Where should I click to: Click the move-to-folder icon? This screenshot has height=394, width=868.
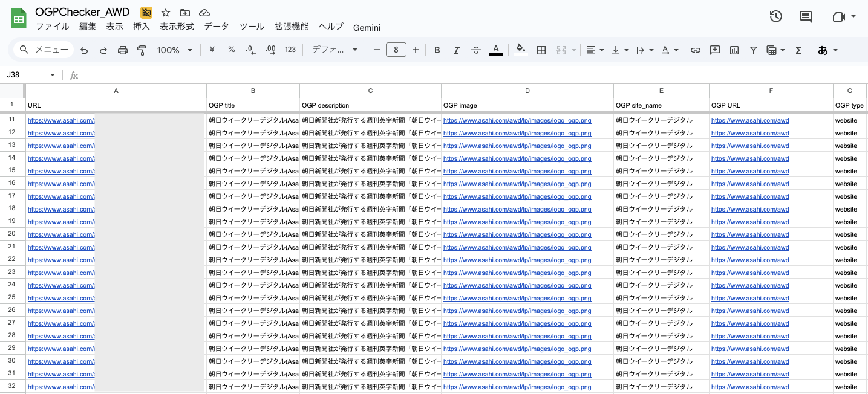(x=185, y=13)
